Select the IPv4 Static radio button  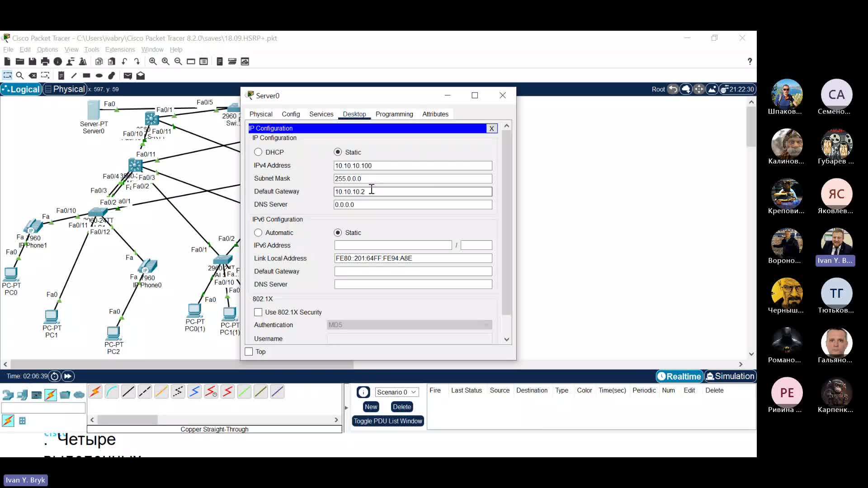(338, 152)
